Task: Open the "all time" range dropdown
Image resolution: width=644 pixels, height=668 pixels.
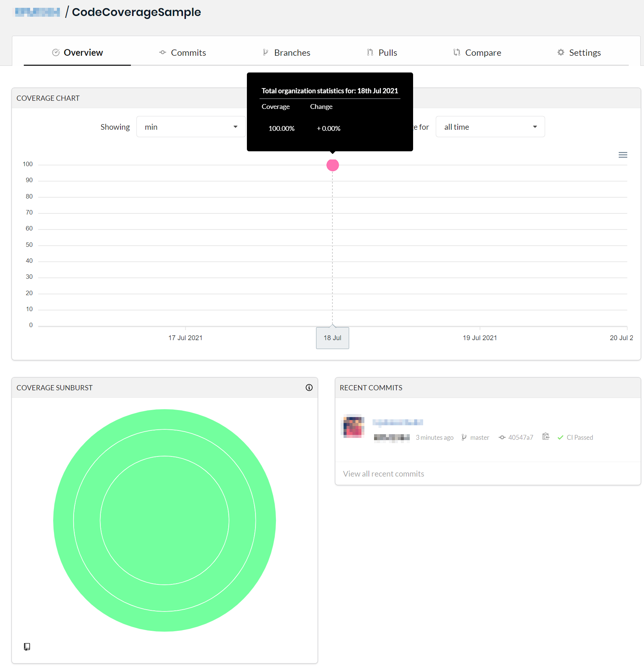Action: [490, 127]
